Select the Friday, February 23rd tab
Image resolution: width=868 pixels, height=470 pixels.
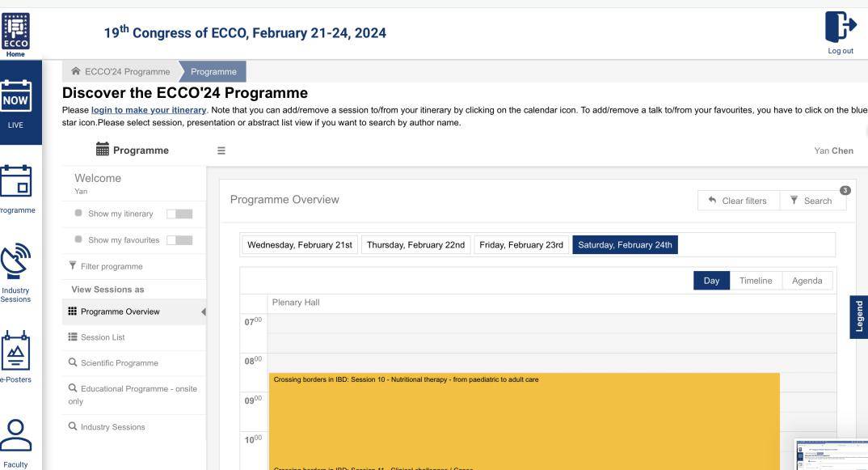(521, 245)
